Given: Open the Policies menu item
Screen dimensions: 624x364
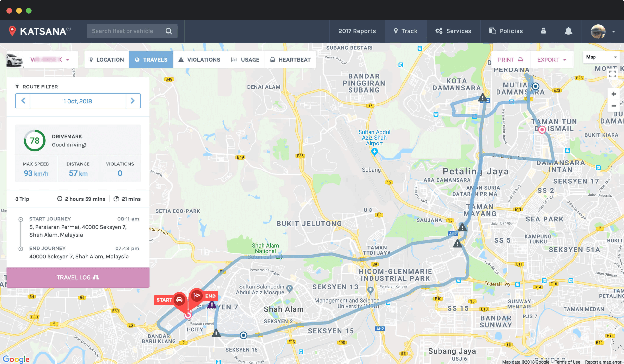Looking at the screenshot, I should point(506,31).
